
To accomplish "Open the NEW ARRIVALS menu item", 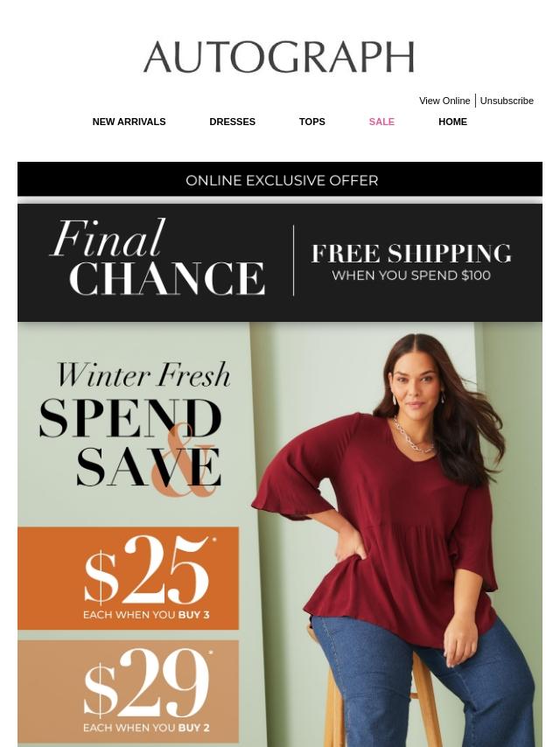I will [129, 122].
